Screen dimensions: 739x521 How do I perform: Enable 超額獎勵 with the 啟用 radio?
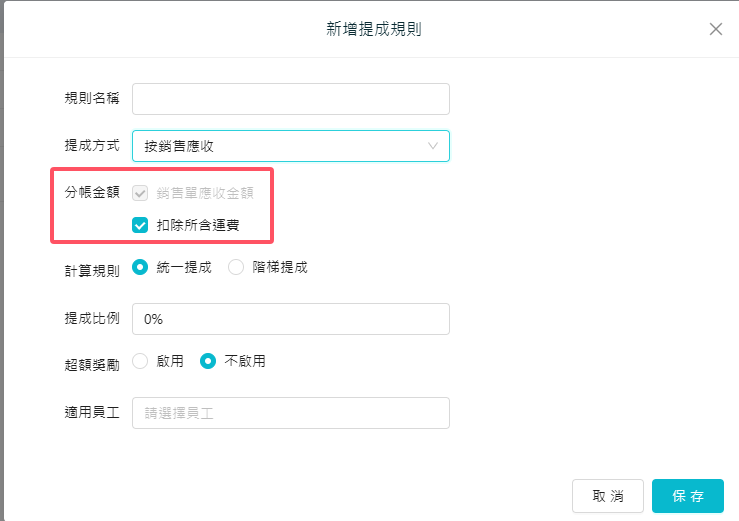140,361
